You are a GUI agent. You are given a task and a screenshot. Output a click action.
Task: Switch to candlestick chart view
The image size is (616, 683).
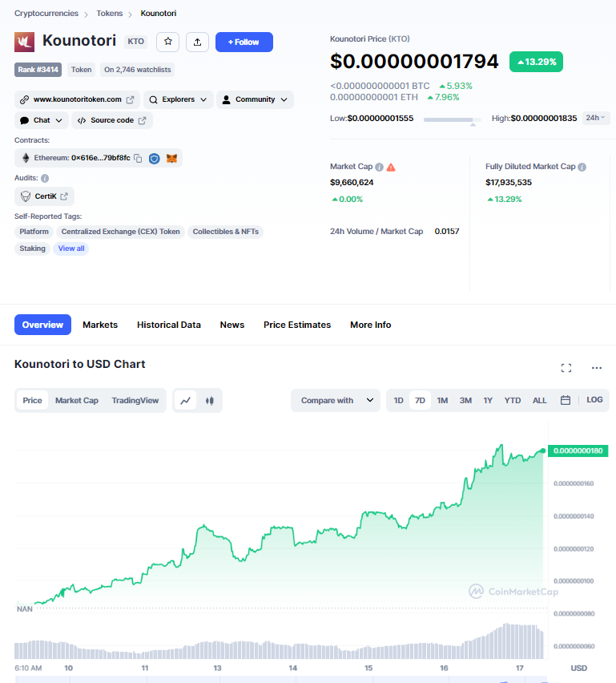(209, 400)
